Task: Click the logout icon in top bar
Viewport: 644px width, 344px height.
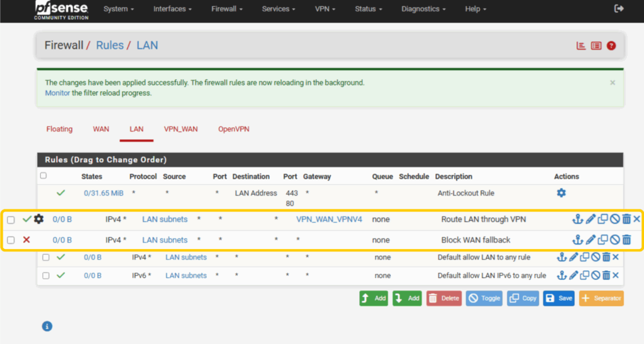Action: coord(619,9)
